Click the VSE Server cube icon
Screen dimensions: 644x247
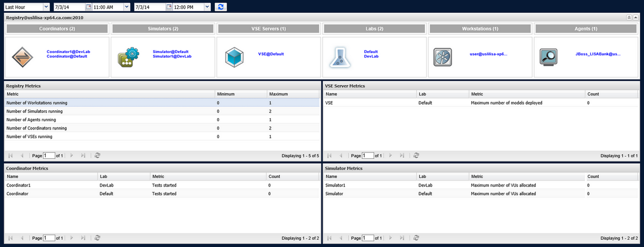pos(234,57)
